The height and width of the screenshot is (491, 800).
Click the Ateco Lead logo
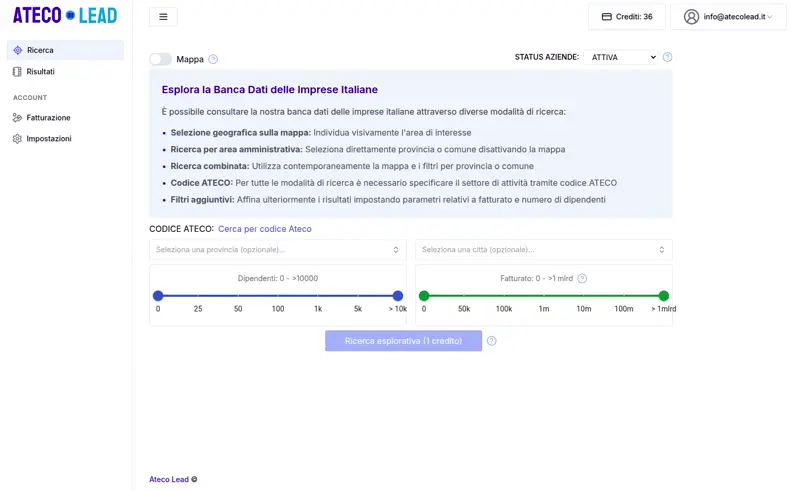click(x=65, y=16)
